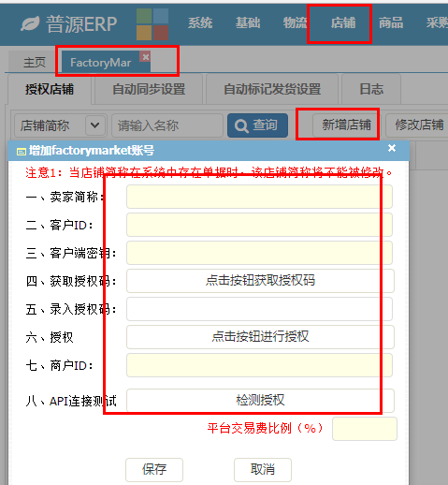Click the 新增店铺 button

346,125
